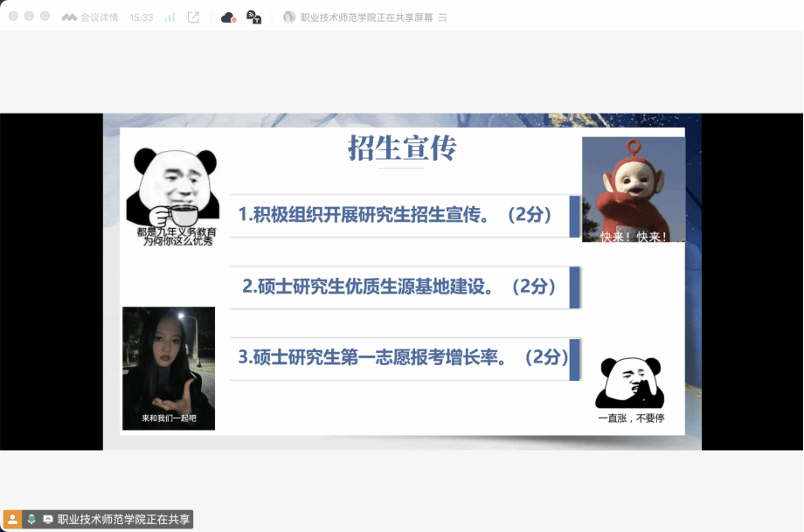Screen dimensions: 804x532
Task: Click the girl photo captioned 来和我们一起吧
Action: (x=169, y=368)
